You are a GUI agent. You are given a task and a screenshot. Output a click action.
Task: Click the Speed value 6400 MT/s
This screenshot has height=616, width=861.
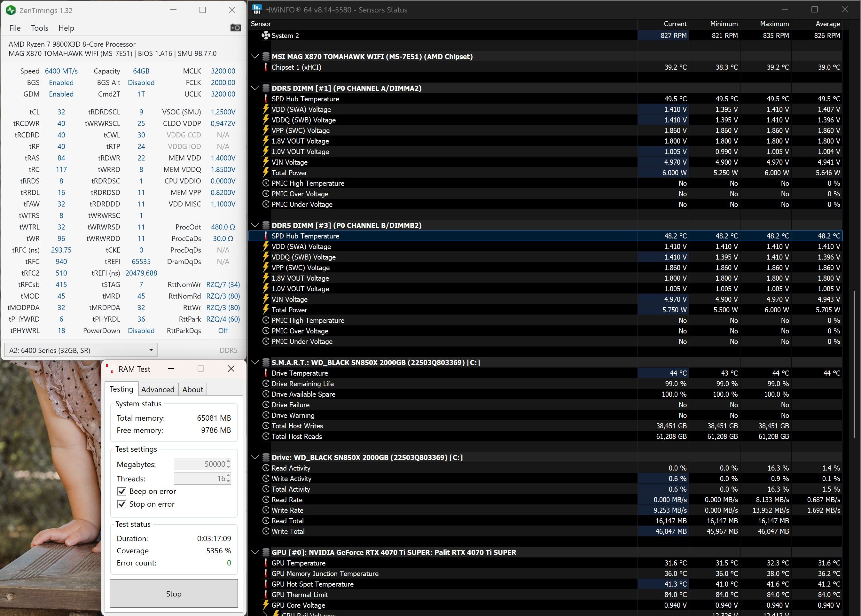[x=61, y=71]
